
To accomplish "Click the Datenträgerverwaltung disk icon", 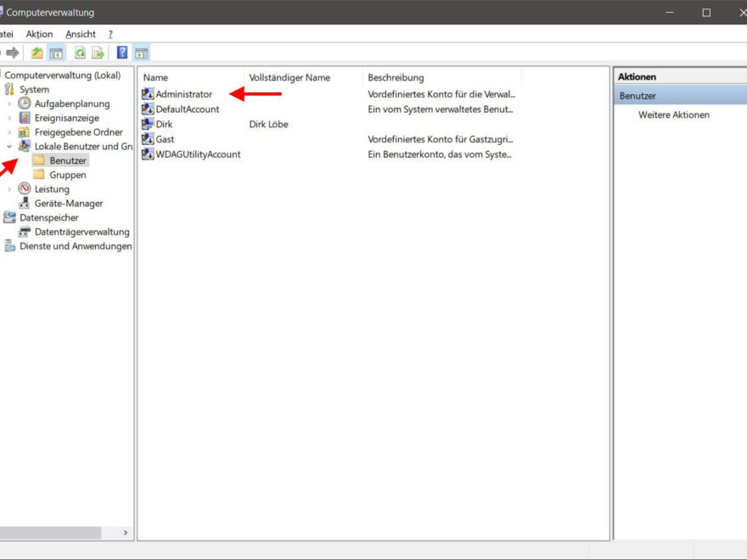I will [25, 232].
